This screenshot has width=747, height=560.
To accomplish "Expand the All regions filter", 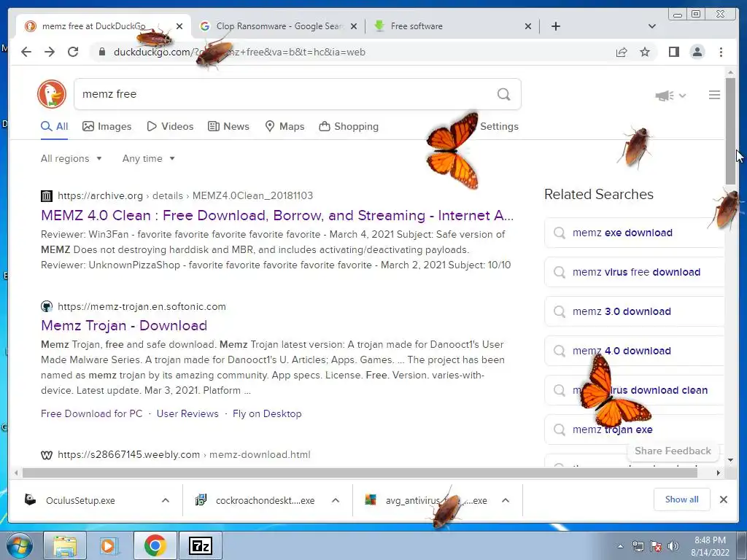I will [x=71, y=158].
